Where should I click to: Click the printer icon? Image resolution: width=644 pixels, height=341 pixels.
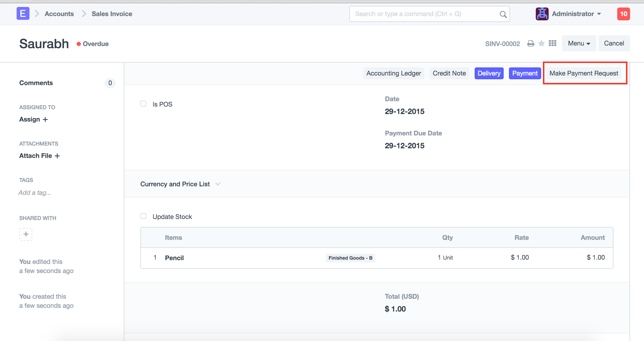coord(530,43)
